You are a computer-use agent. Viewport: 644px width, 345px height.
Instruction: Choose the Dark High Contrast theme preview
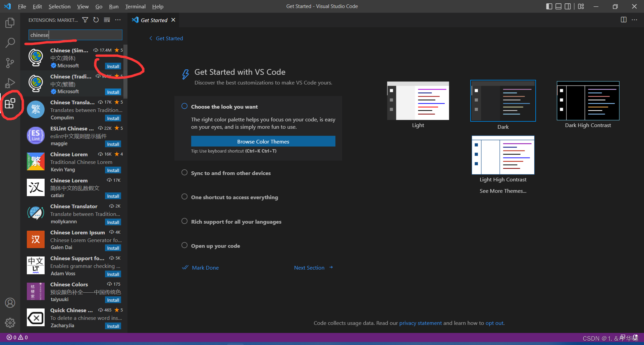588,101
